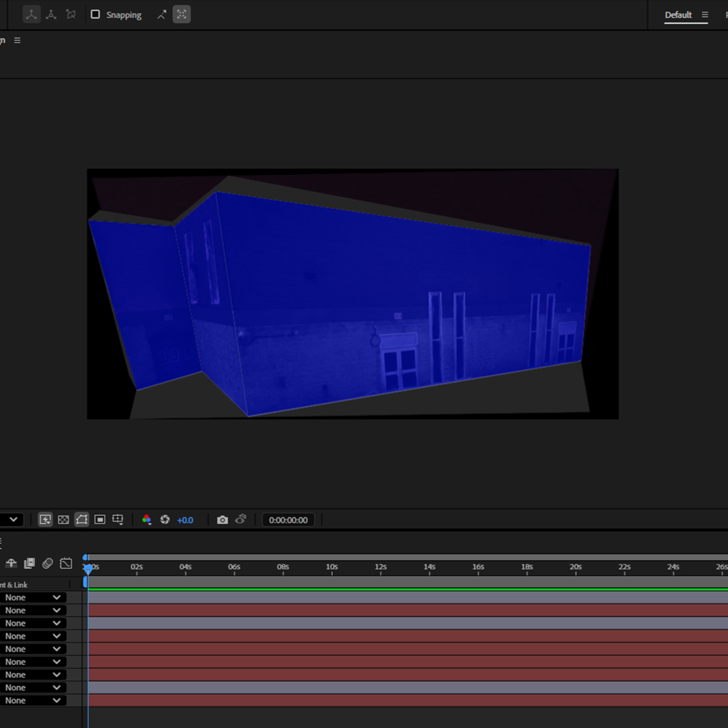728x728 pixels.
Task: Reset exposure by clicking +0.0
Action: (185, 519)
